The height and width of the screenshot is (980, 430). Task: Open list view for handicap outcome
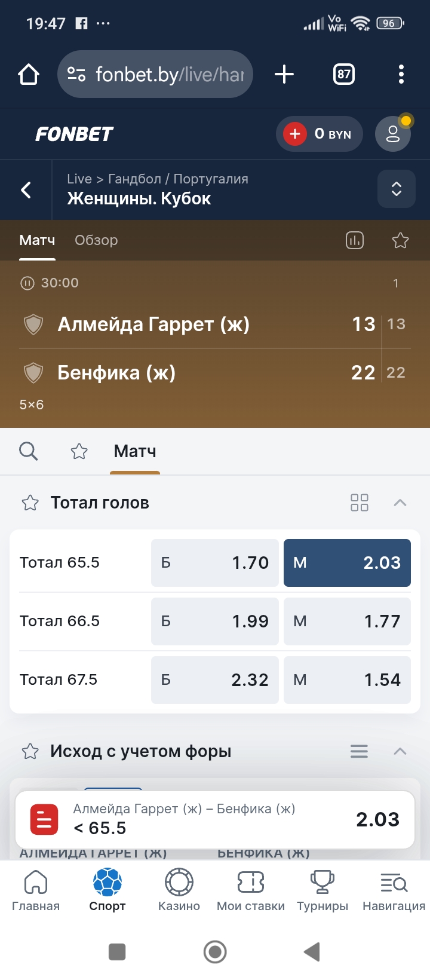coord(359,751)
